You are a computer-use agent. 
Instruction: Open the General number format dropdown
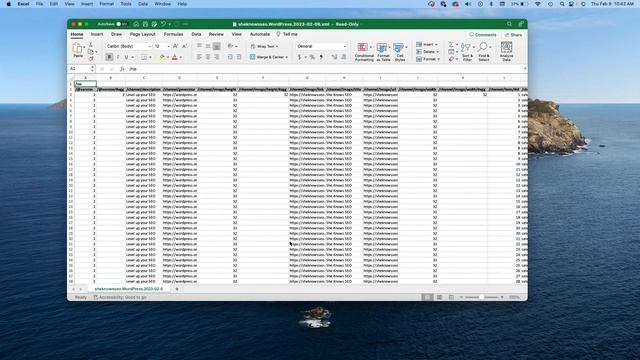pyautogui.click(x=322, y=46)
